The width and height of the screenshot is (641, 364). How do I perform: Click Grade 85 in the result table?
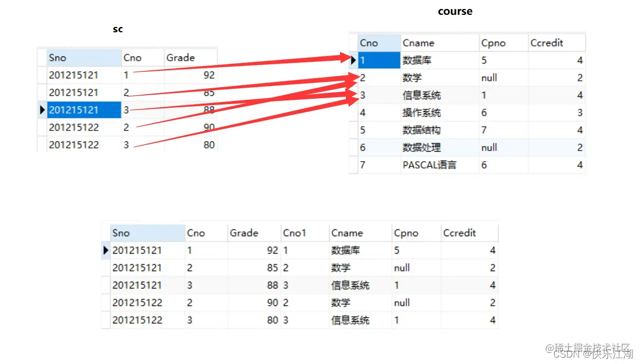pyautogui.click(x=272, y=267)
